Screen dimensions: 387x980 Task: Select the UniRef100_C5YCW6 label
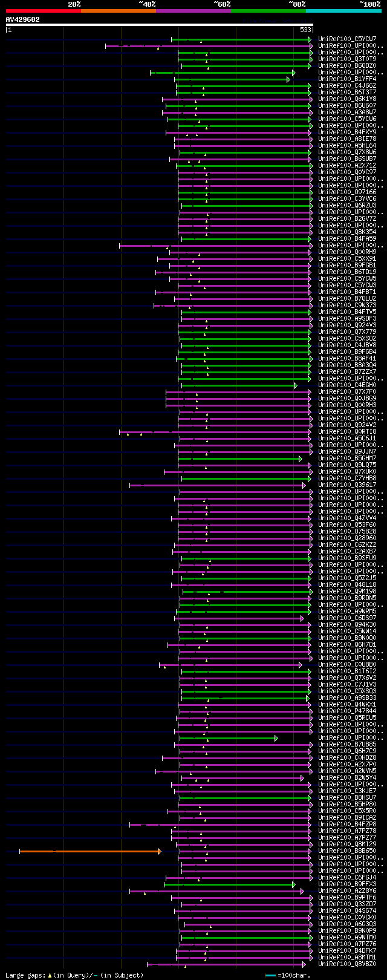[347, 119]
